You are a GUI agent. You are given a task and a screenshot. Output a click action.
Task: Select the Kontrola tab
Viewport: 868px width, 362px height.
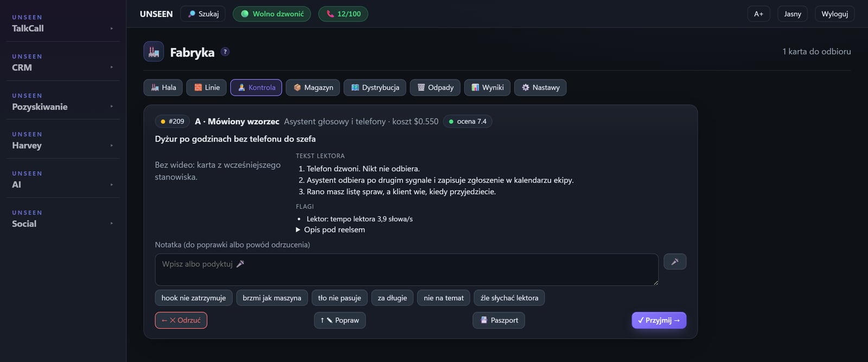click(x=256, y=87)
